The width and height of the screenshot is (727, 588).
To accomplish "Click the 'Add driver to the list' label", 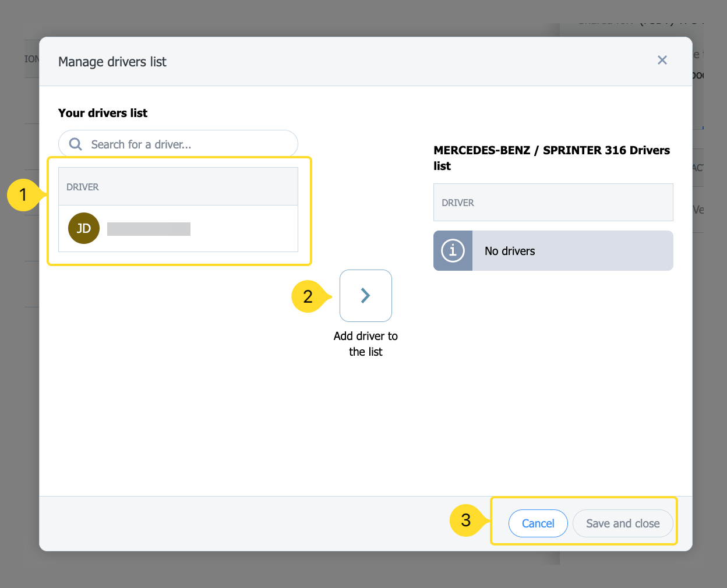I will (x=365, y=343).
